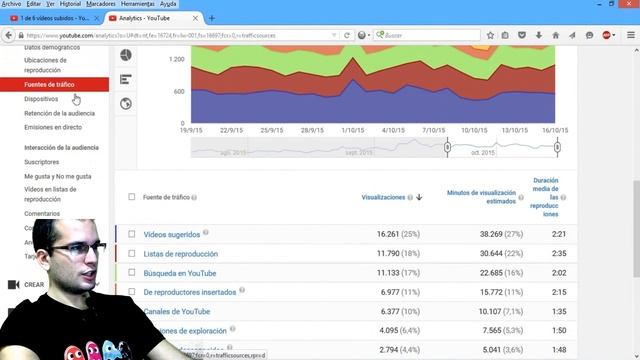Open Emisiones en directo in sidebar

tap(53, 127)
